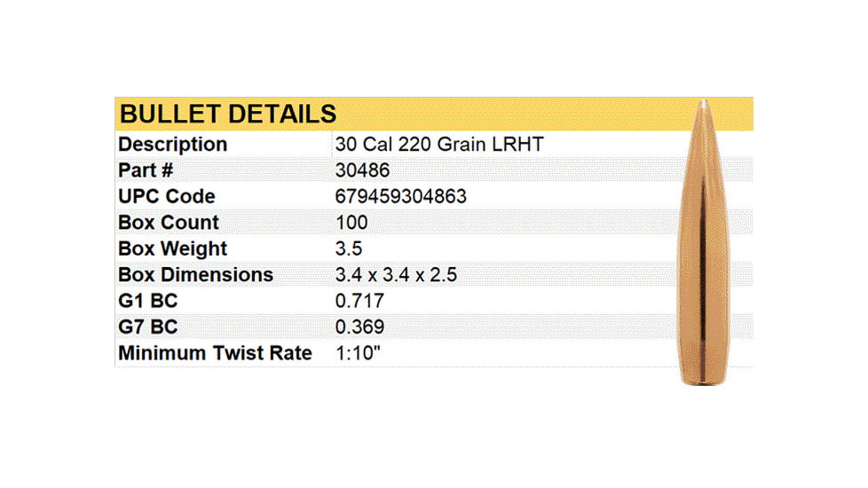Select the Box Count label
Screen dimensions: 868x488
point(169,223)
